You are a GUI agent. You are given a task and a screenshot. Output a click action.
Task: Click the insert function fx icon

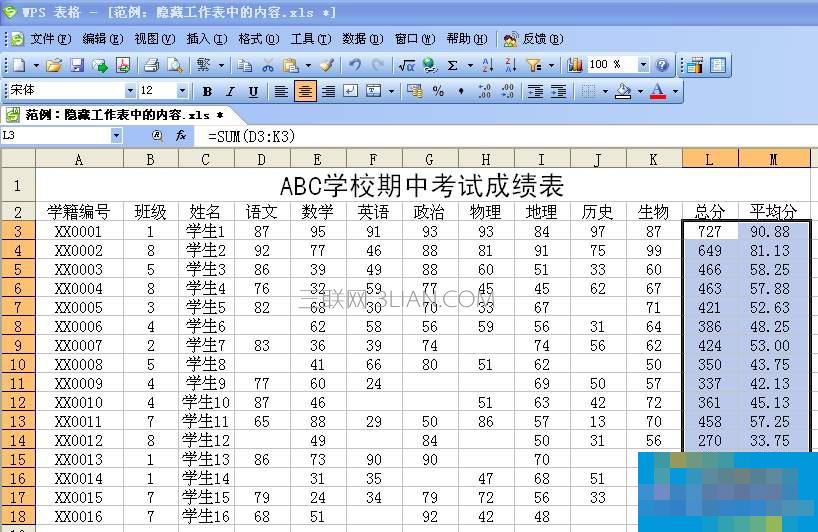point(181,135)
